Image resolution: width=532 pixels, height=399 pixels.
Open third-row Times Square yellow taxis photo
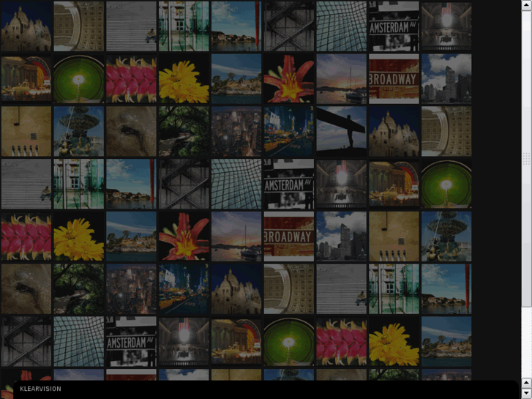click(289, 132)
